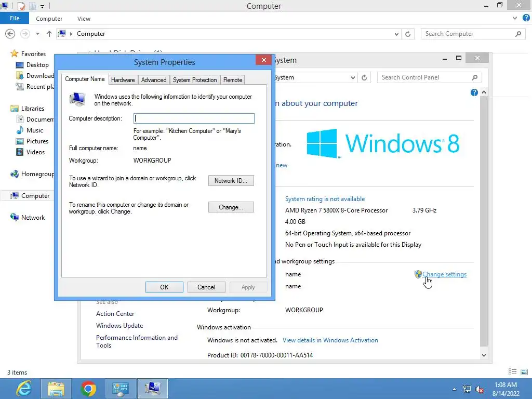
Task: Switch to details view icon
Action: [512, 372]
